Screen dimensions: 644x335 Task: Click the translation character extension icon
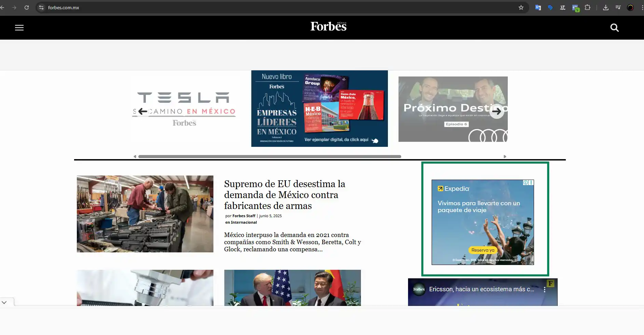point(563,8)
